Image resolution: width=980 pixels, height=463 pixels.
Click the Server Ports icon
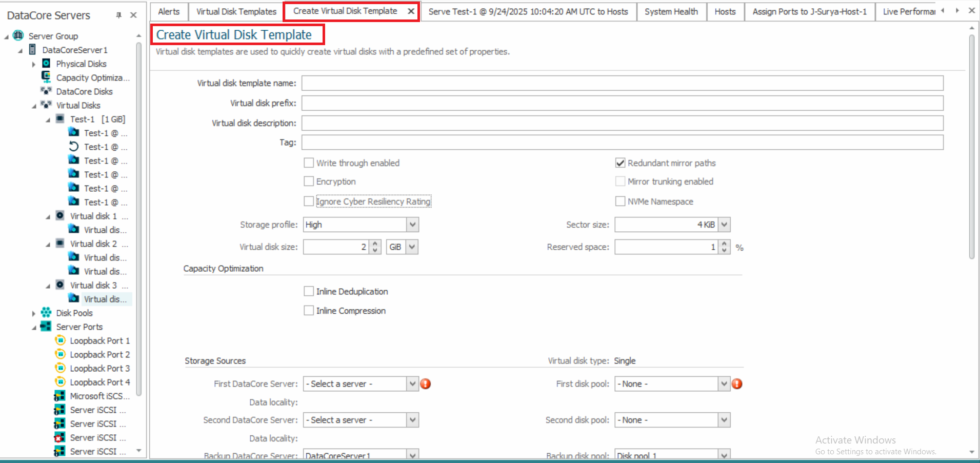click(46, 326)
